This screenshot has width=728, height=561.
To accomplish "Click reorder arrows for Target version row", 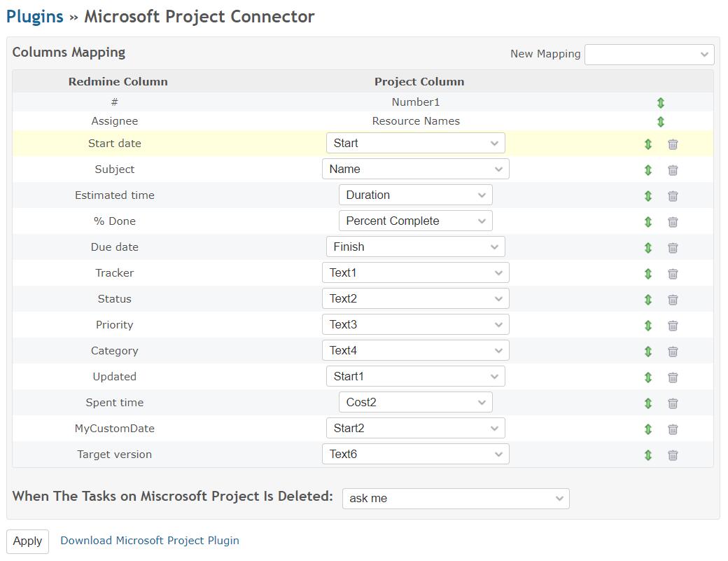I will (648, 455).
